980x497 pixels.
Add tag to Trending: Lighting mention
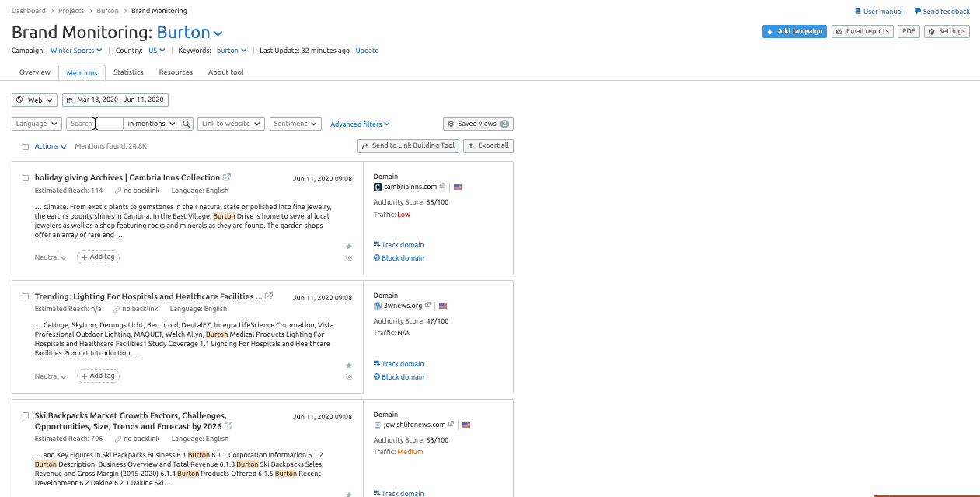click(98, 376)
